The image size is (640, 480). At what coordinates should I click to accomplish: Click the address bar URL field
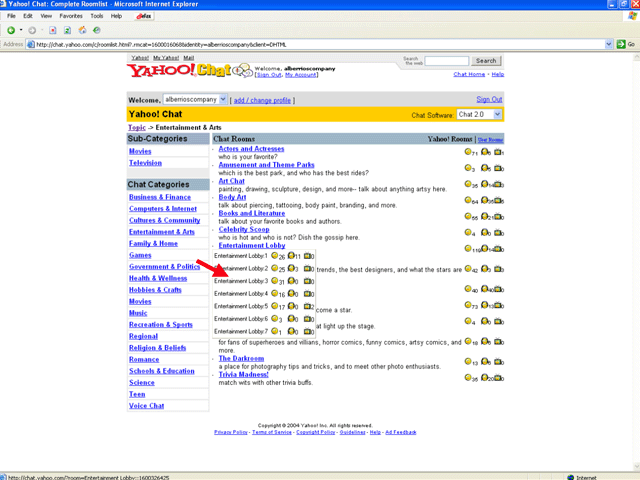click(x=320, y=44)
